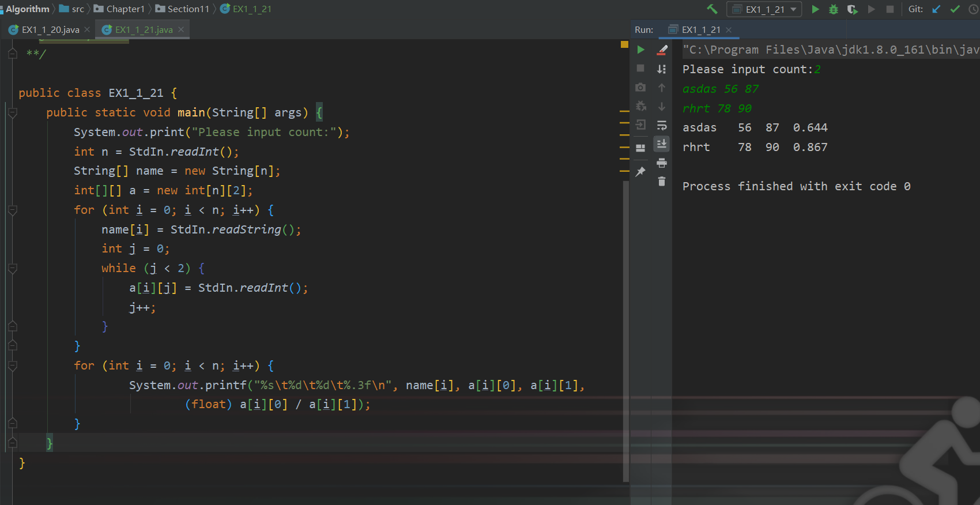Start debugging with the green bug icon

[x=834, y=9]
